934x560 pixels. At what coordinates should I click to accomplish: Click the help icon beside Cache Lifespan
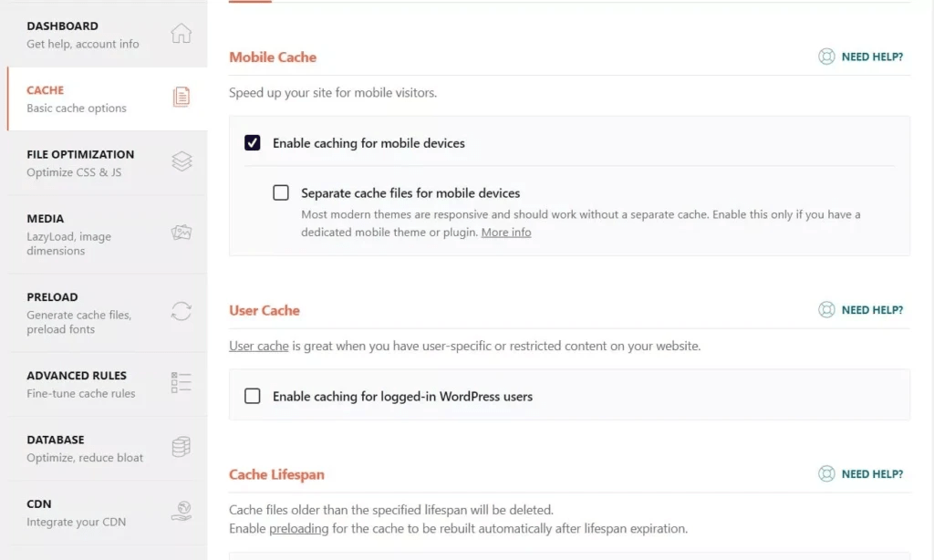[826, 473]
